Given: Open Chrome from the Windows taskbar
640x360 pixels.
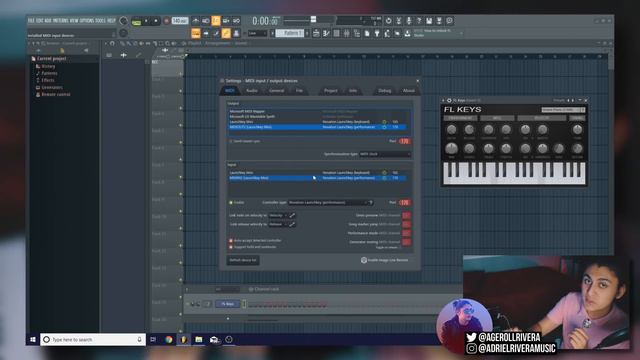Looking at the screenshot, I should pyautogui.click(x=169, y=339).
